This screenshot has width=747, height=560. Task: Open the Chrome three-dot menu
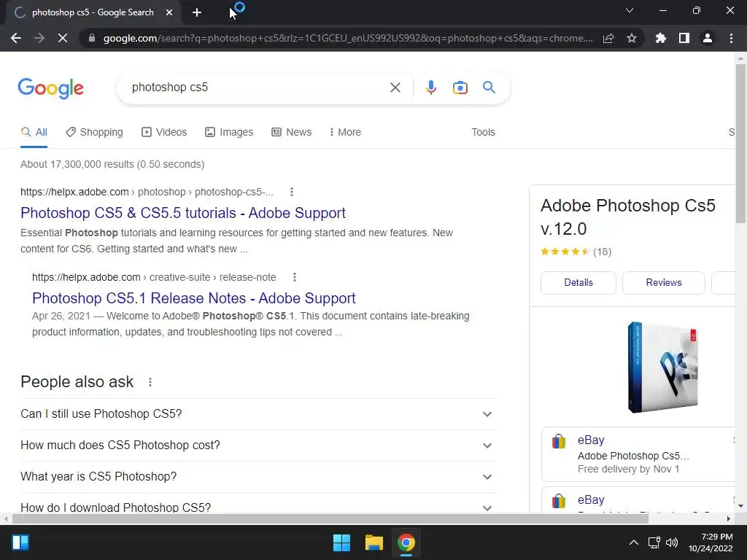pos(731,38)
